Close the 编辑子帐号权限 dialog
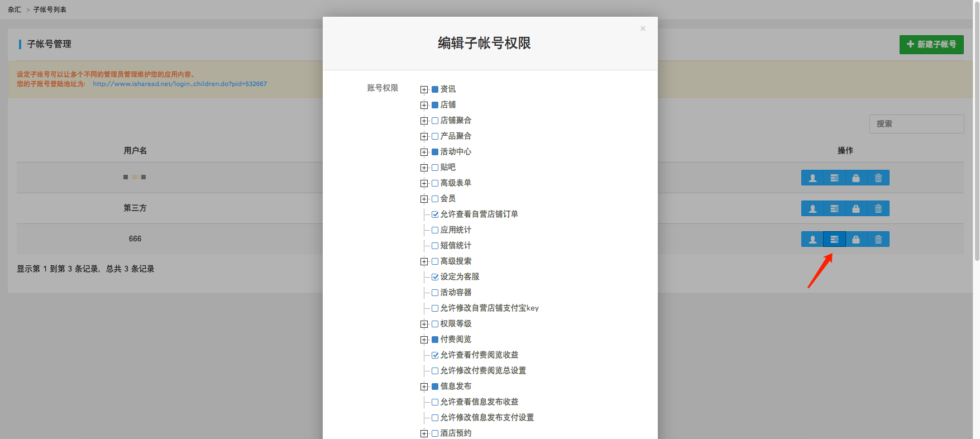This screenshot has height=439, width=980. [x=643, y=28]
